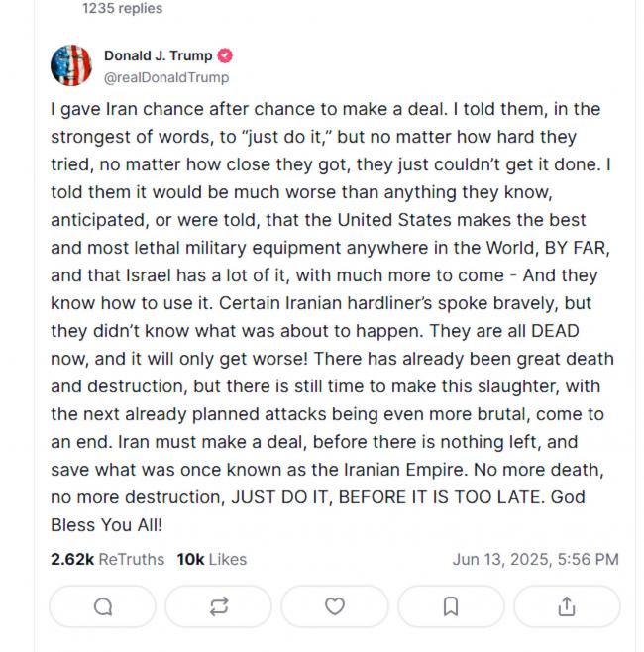Click the @realDonaldTrump handle
The width and height of the screenshot is (644, 652).
click(x=166, y=77)
